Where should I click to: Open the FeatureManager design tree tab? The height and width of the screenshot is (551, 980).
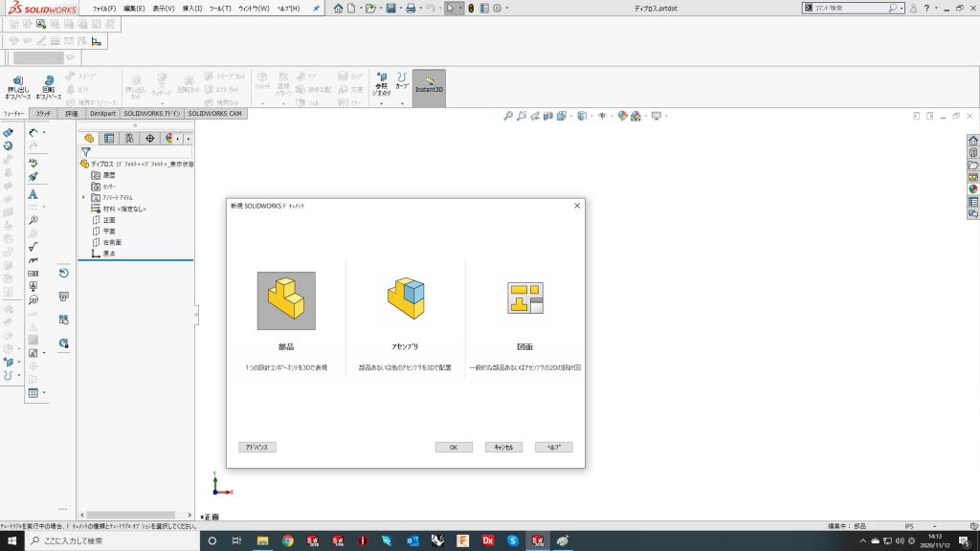tap(89, 139)
